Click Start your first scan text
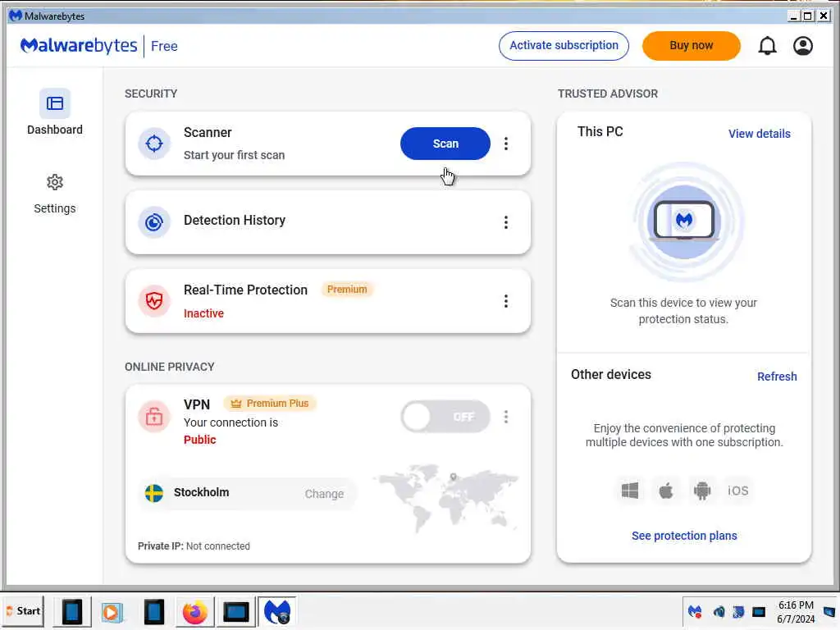Viewport: 840px width, 630px height. pyautogui.click(x=234, y=155)
